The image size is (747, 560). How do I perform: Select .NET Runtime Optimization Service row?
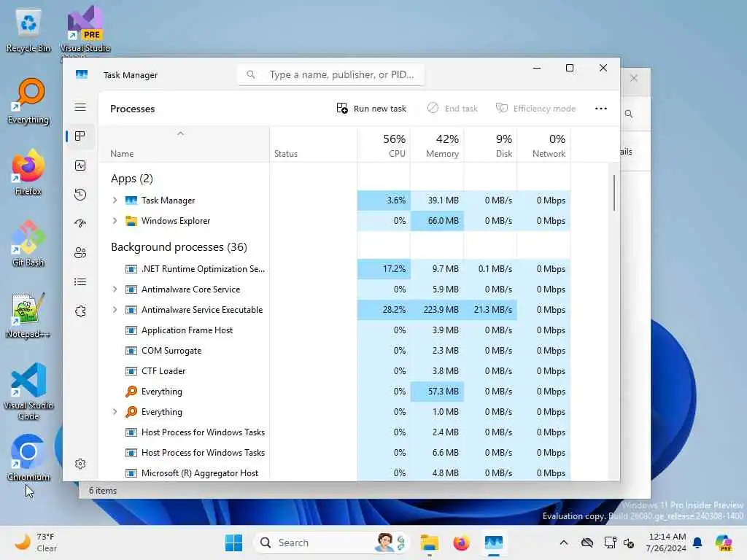(335, 269)
